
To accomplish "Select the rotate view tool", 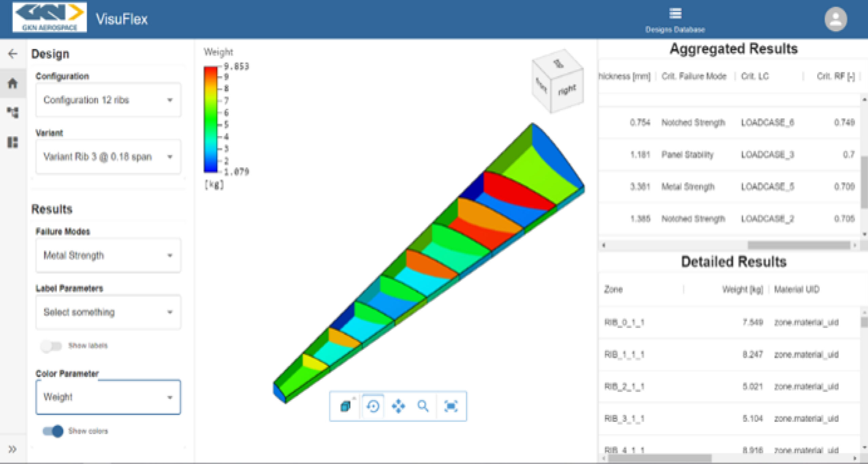I will click(x=373, y=406).
